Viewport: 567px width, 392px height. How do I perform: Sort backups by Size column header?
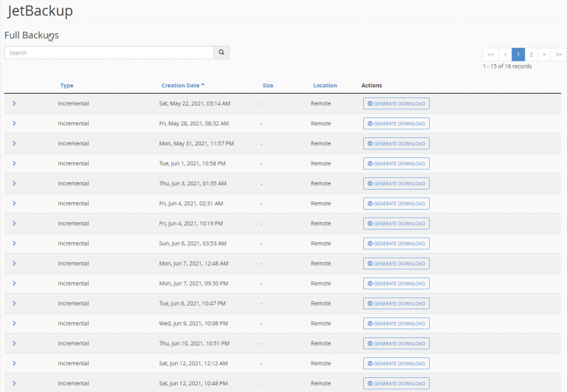tap(268, 86)
